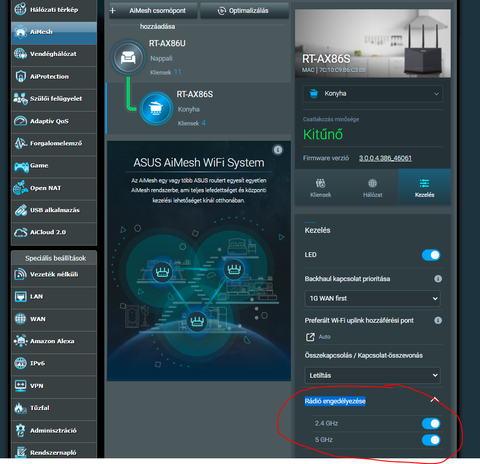
Task: Open the 1G WAN first dropdown
Action: (x=372, y=298)
